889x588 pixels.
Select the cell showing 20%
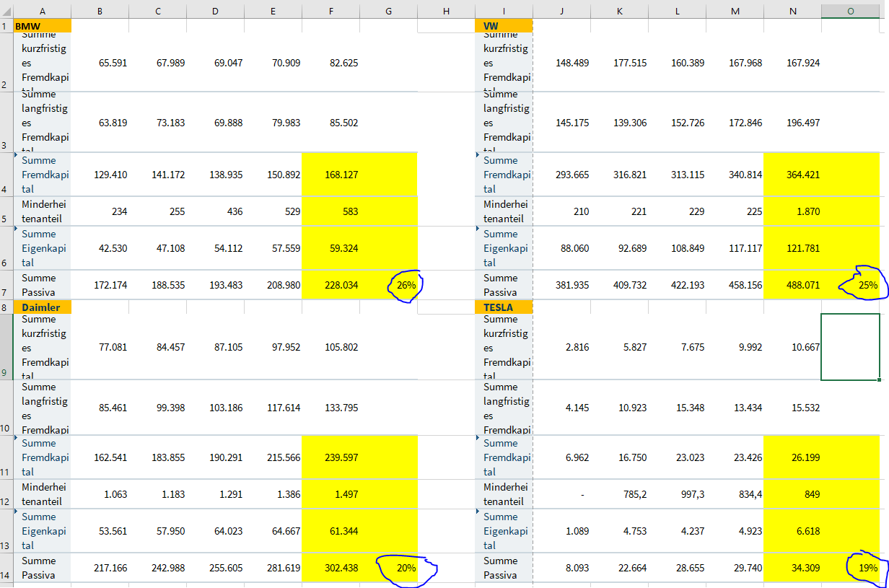[x=388, y=568]
